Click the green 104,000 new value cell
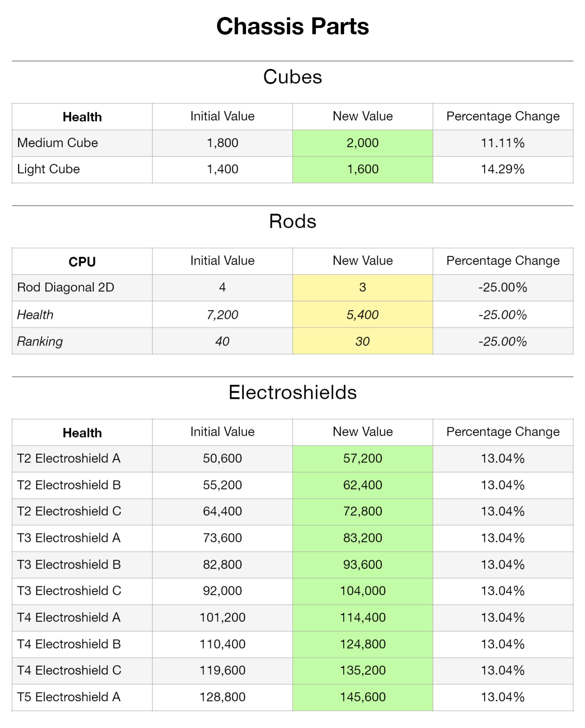This screenshot has width=585, height=728. (363, 591)
